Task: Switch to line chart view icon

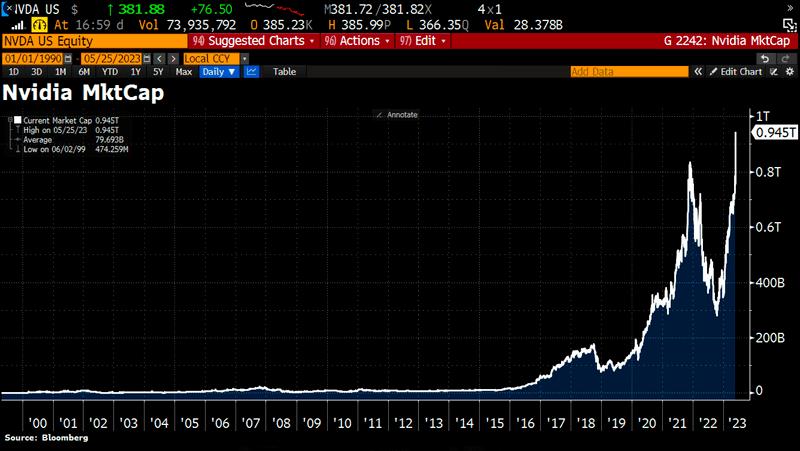Action: [252, 72]
